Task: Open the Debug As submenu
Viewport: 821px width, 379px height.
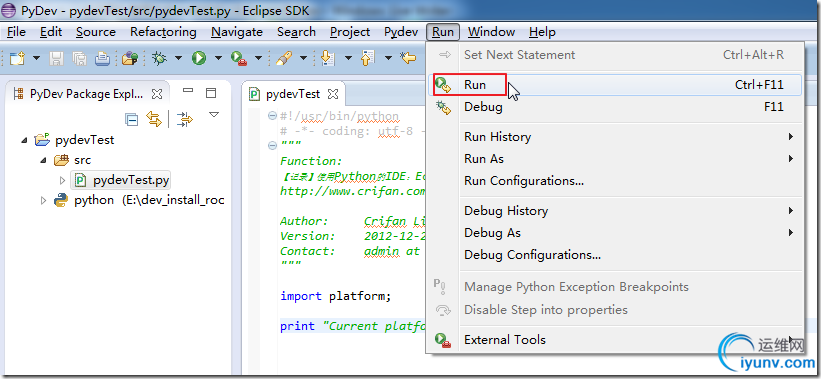Action: (x=615, y=232)
